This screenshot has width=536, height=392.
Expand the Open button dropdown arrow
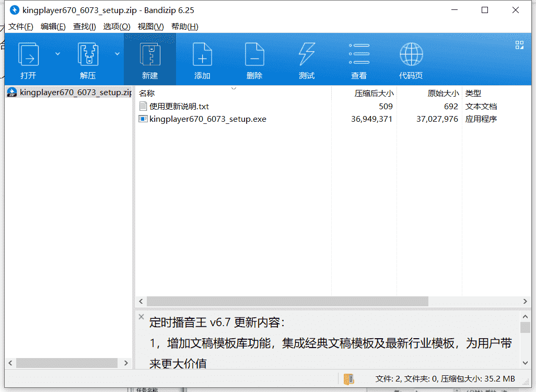(x=58, y=54)
